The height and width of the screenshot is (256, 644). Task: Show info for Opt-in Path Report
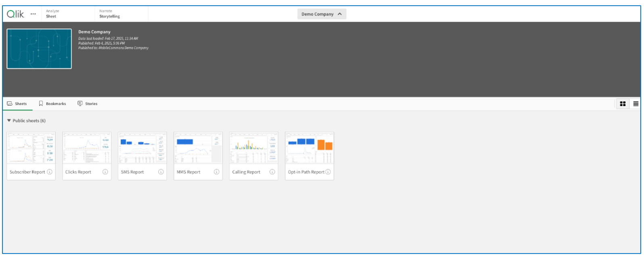(328, 172)
